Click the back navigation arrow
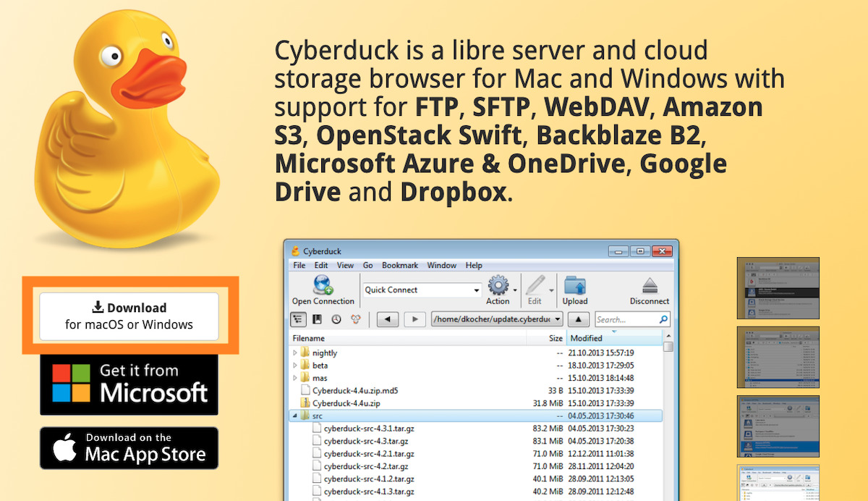 coord(387,319)
